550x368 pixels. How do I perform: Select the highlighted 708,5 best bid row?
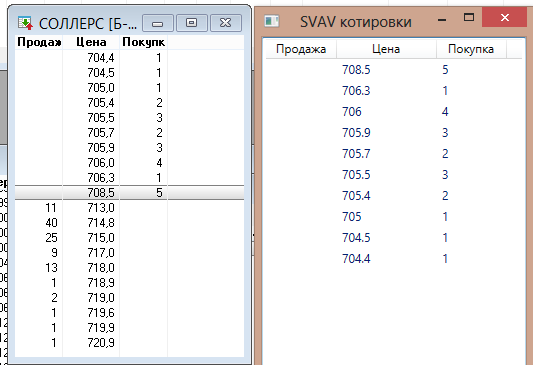129,193
